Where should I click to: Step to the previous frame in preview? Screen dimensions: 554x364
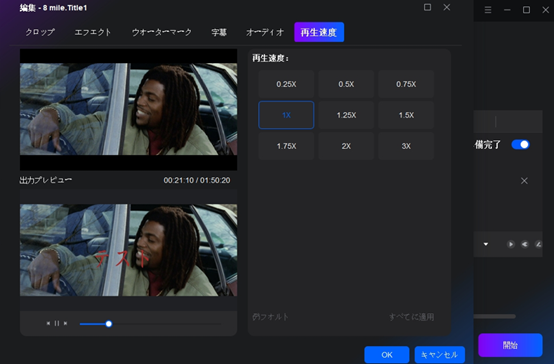(48, 323)
